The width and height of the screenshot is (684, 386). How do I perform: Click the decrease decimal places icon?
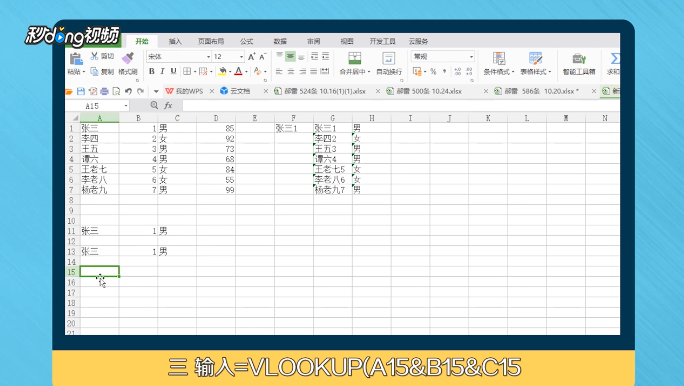469,71
